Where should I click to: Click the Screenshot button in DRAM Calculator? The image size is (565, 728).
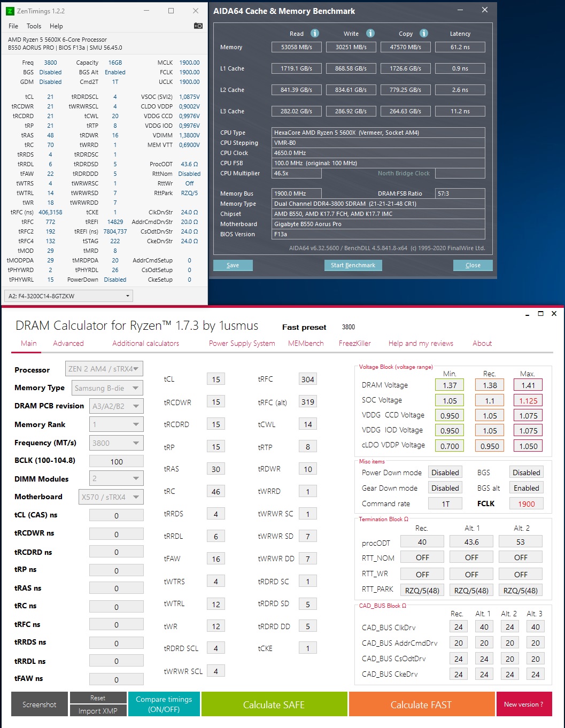tap(40, 704)
